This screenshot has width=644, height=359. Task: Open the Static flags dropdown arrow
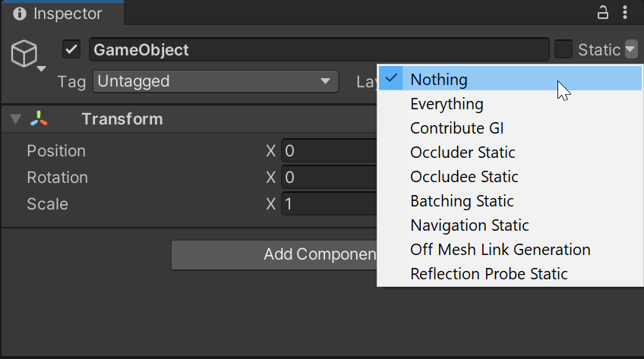click(631, 49)
